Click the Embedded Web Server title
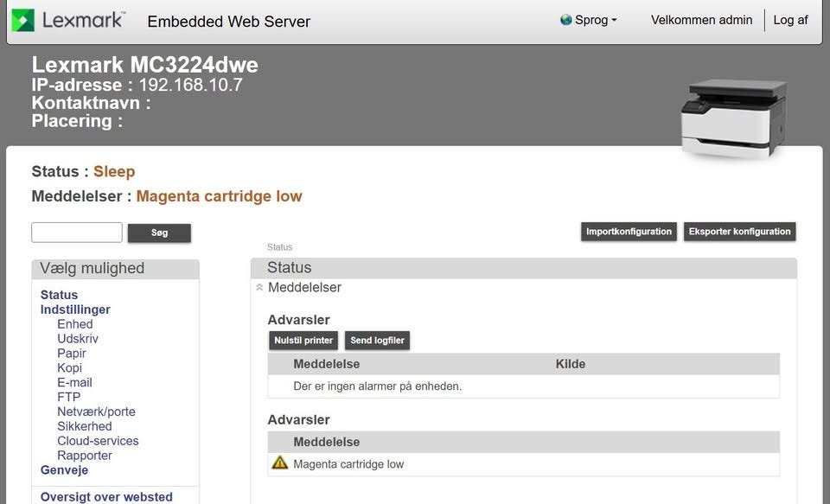 228,22
